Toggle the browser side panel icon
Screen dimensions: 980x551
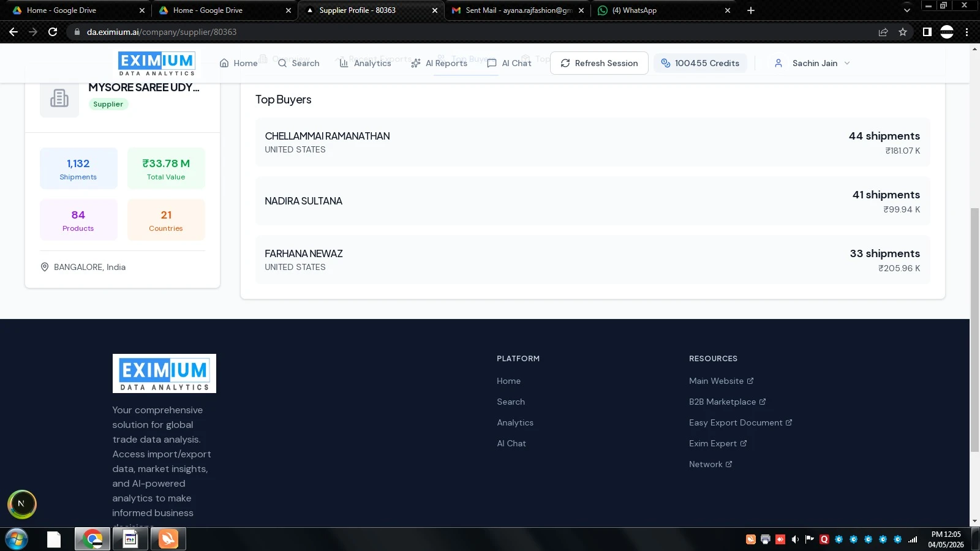click(x=927, y=32)
